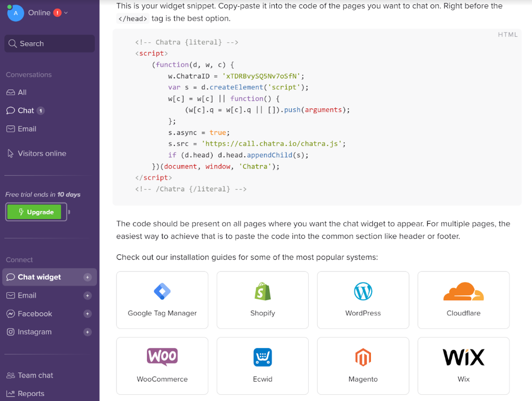
Task: Click plus icon next to Chat widget
Action: 87,277
